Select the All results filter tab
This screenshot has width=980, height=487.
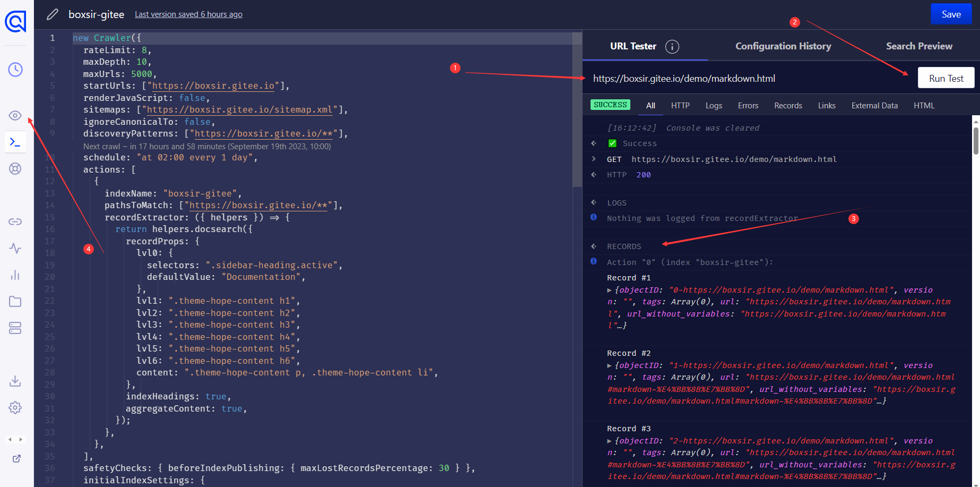pyautogui.click(x=651, y=106)
